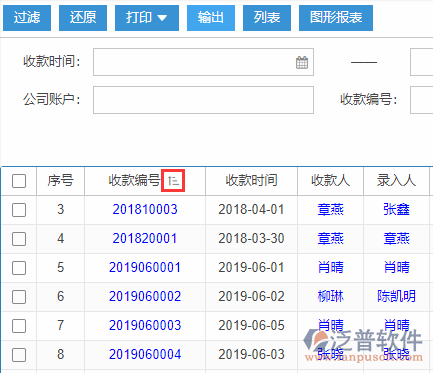Check the row with 201810003
This screenshot has width=433, height=373.
click(x=19, y=210)
